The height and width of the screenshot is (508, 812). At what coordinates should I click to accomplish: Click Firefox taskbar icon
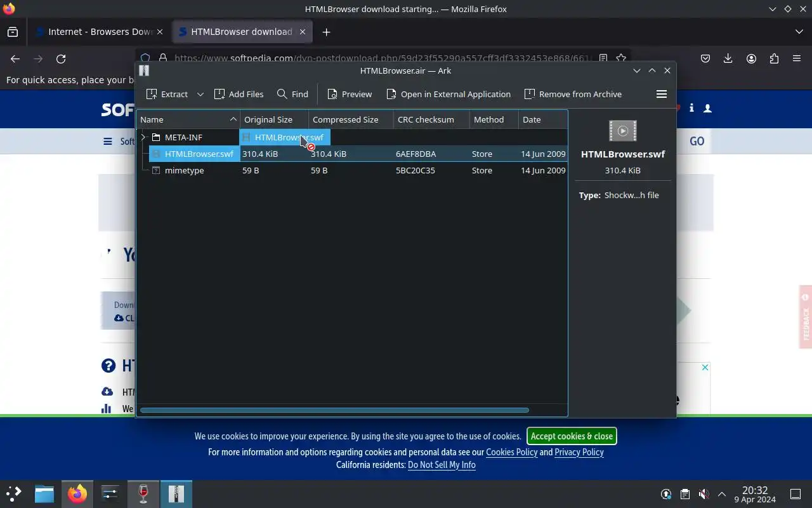77,493
